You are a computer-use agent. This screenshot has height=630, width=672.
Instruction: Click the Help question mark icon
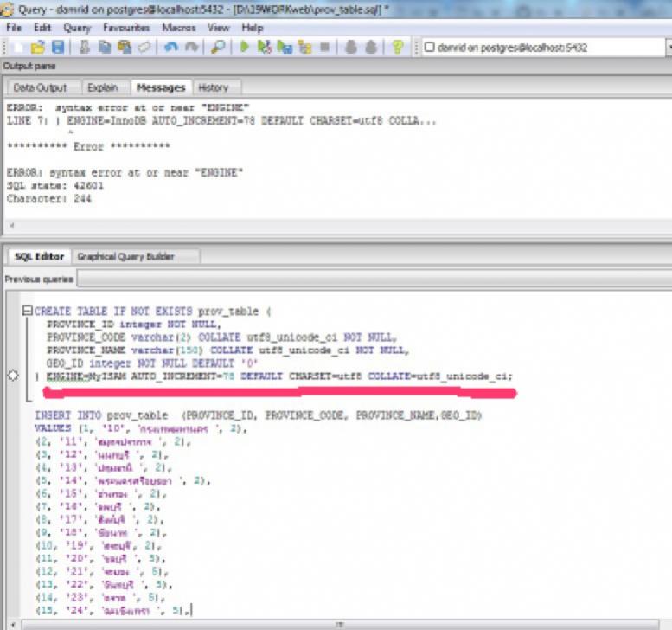397,48
